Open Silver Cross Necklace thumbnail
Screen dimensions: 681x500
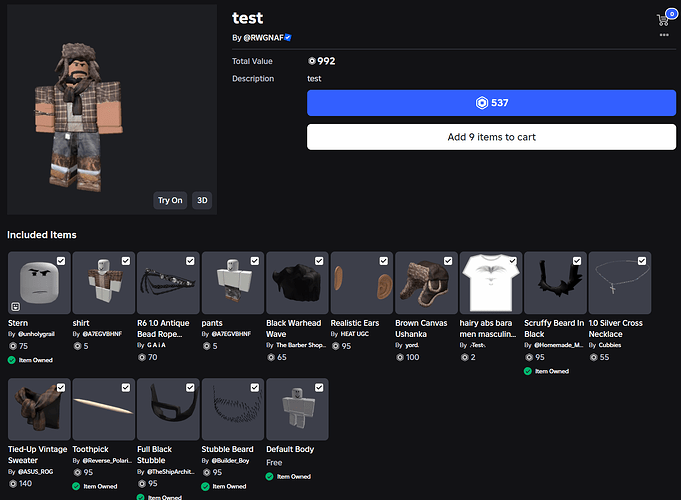click(620, 283)
